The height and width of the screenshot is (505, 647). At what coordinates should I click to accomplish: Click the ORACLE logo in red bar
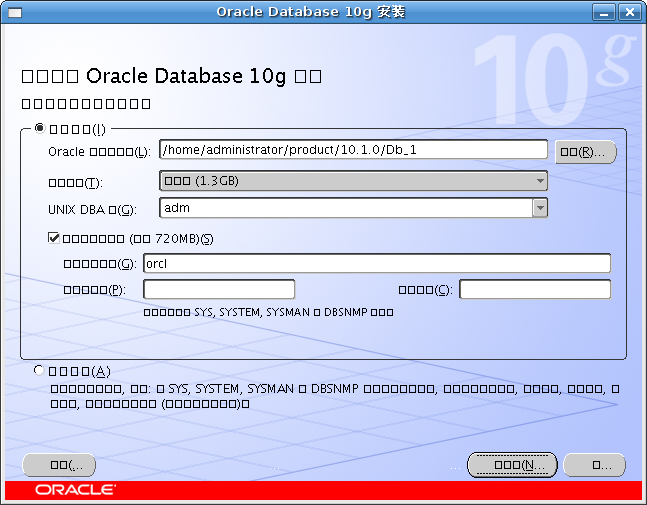(76, 490)
